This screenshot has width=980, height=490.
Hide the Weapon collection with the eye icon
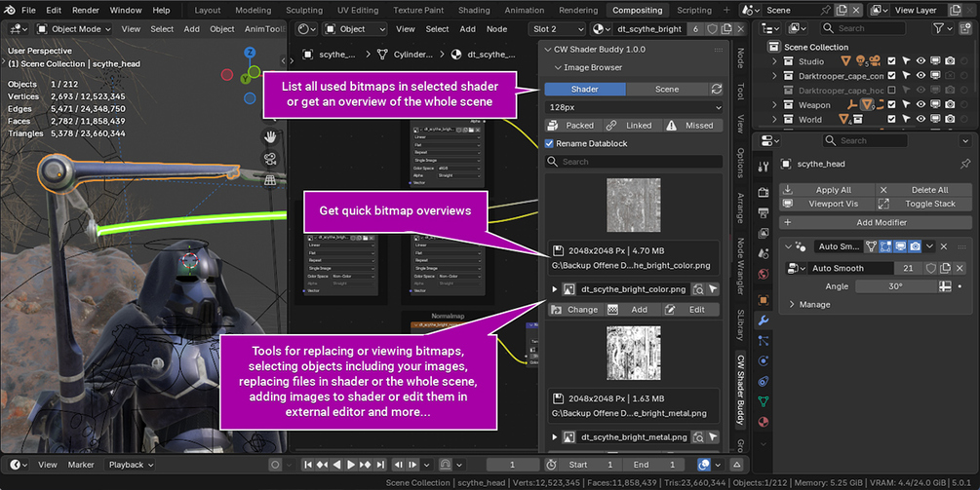pos(921,105)
